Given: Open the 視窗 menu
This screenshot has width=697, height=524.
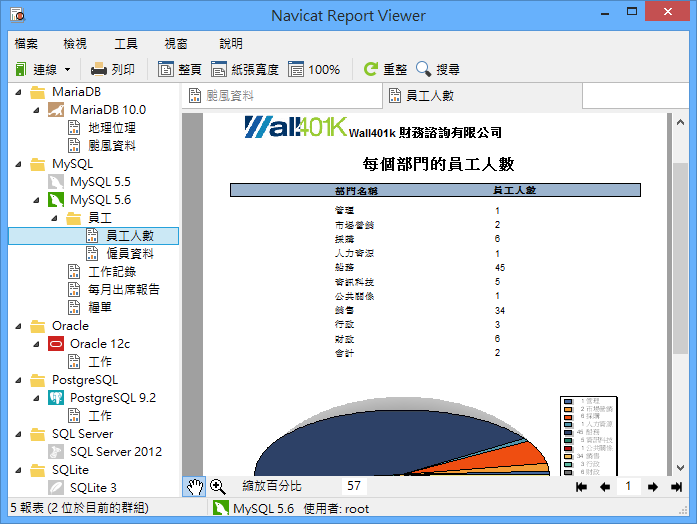Looking at the screenshot, I should [176, 44].
